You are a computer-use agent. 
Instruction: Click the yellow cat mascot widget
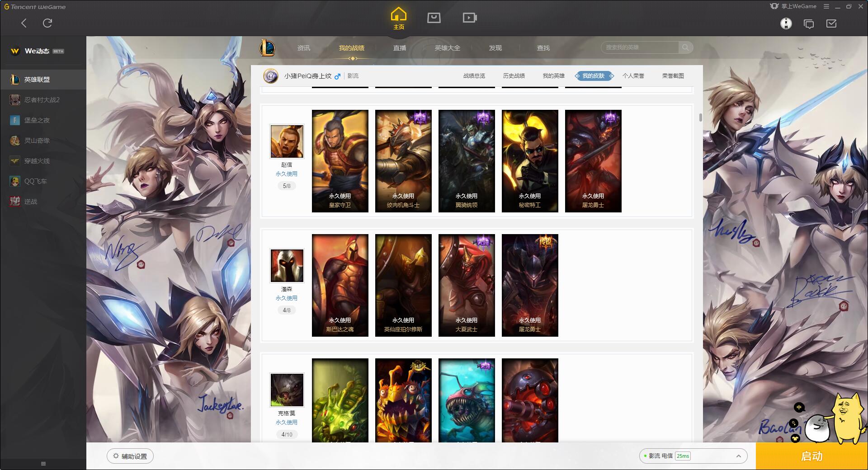click(847, 418)
